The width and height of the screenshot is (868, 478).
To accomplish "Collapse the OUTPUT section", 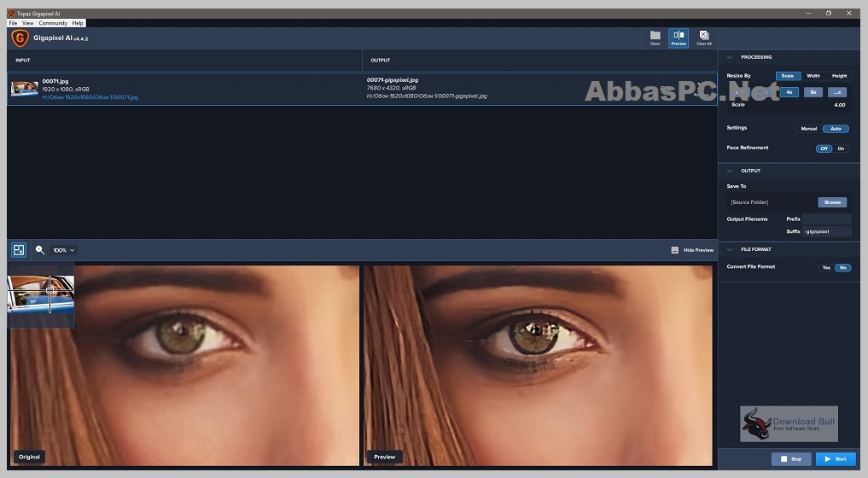I will tap(730, 171).
